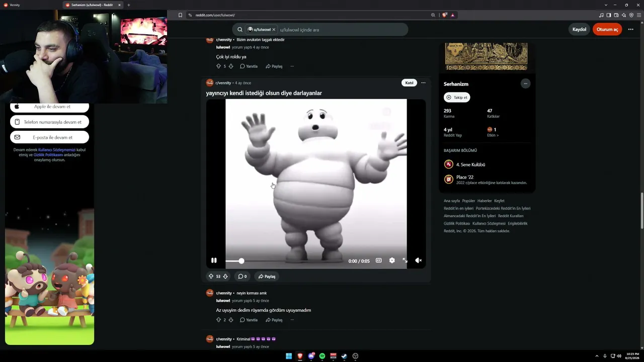
Task: Open the Kullanıcı Sözleşmemizi link
Action: [x=57, y=150]
